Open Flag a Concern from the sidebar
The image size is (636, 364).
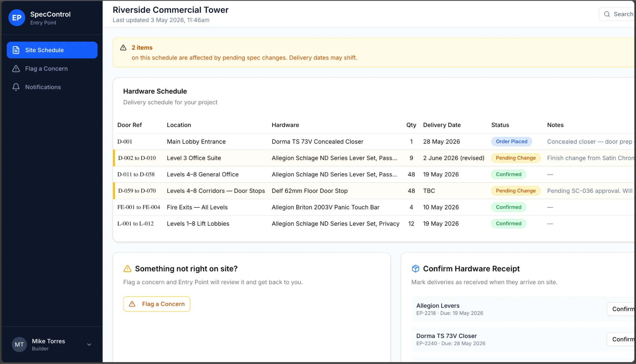[x=52, y=68]
